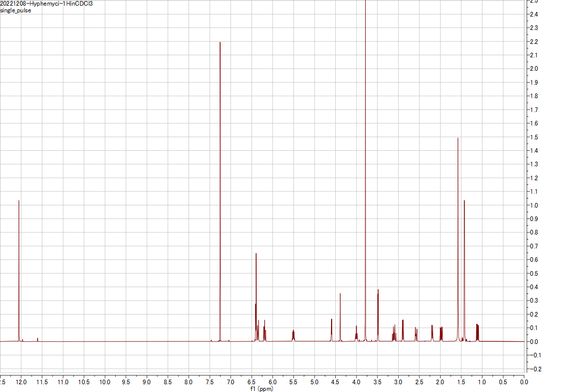Select the title text 20221208-Hyphemyci-1HinCDCl3
This screenshot has height=392, width=562.
(46, 4)
